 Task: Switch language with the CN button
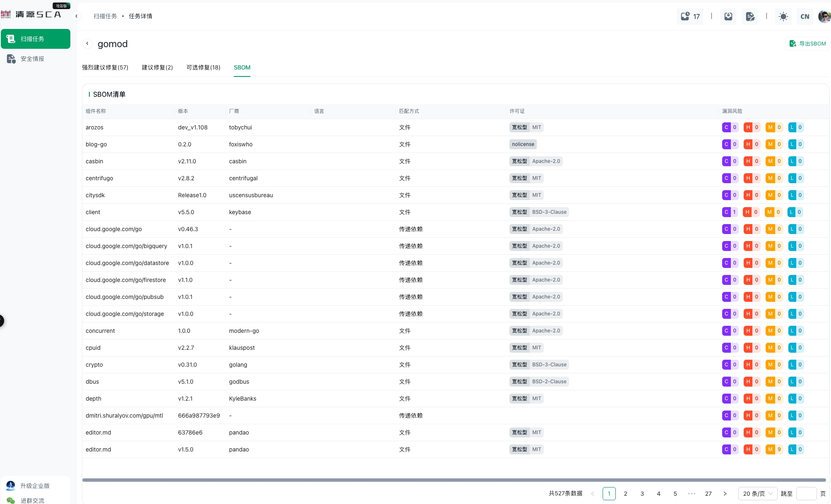click(805, 17)
